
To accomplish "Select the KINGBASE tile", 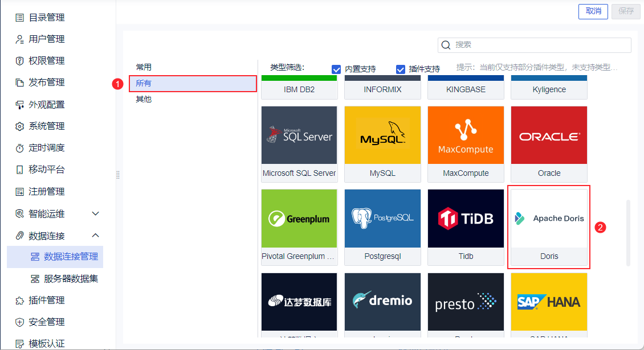I will [466, 88].
